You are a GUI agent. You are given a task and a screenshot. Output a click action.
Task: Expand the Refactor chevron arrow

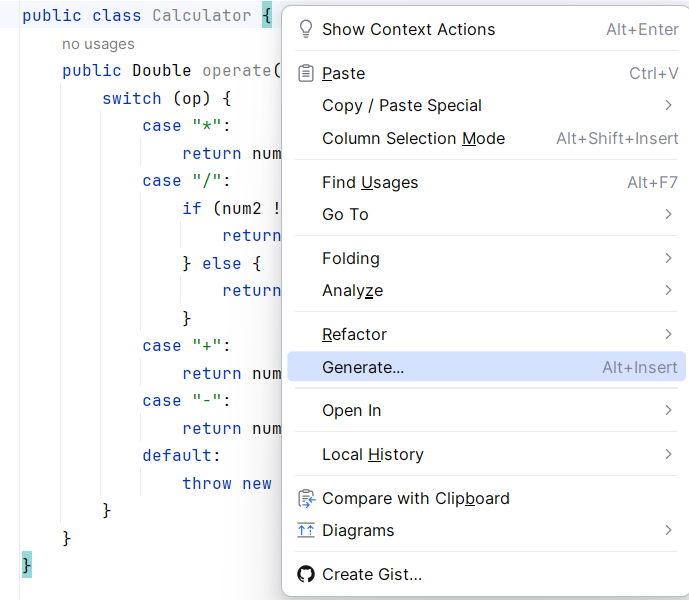click(x=668, y=335)
